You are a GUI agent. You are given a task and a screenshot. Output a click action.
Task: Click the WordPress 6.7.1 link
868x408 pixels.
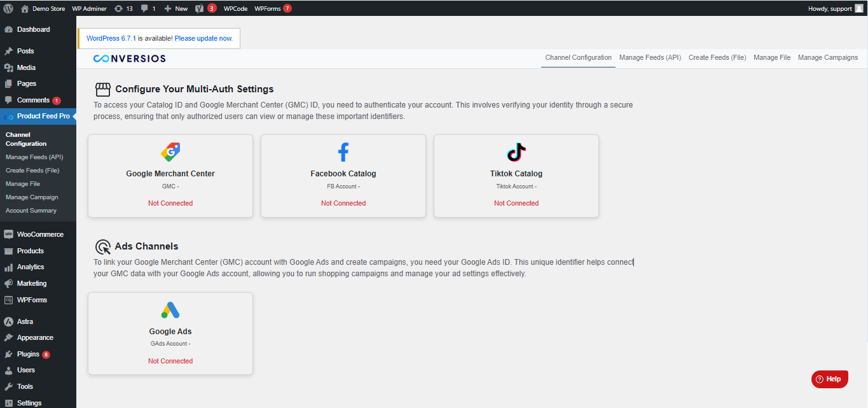[111, 38]
